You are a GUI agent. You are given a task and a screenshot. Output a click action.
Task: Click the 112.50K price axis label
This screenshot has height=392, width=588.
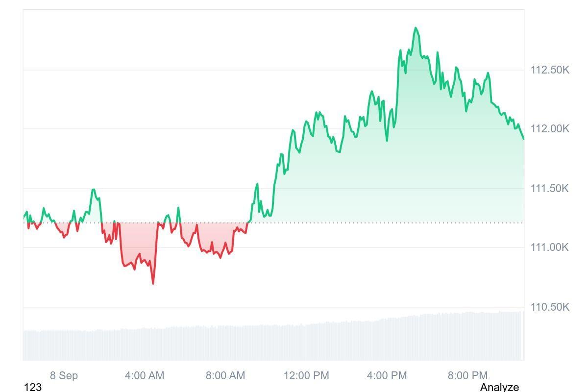click(x=550, y=70)
